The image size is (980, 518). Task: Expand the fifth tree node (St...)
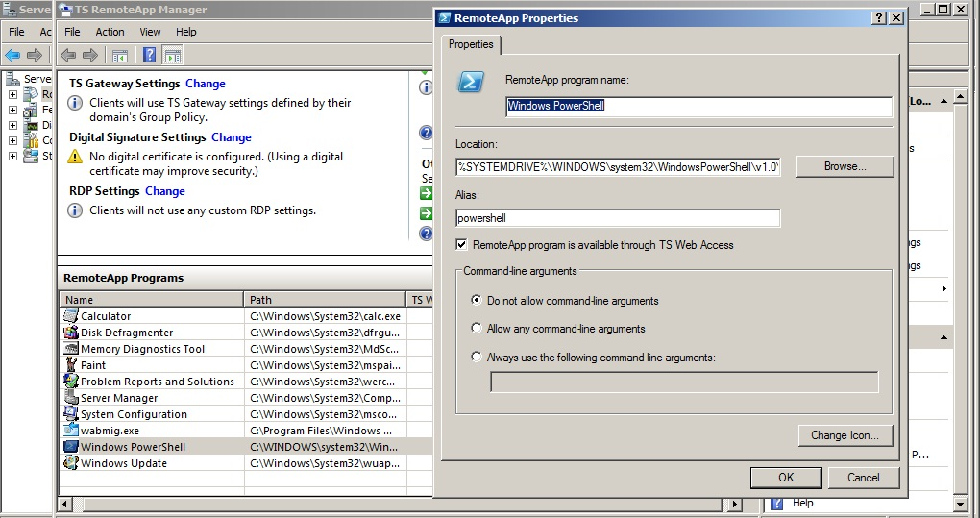(12, 157)
